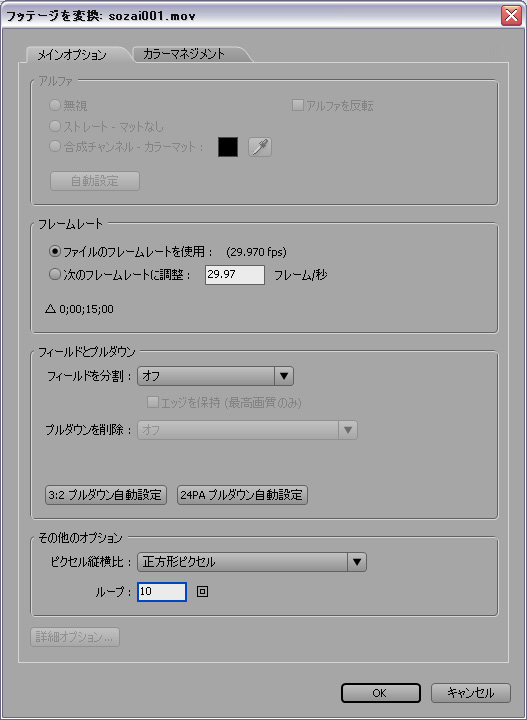Open フィールドを分割 dropdown
This screenshot has height=720, width=527.
click(x=215, y=376)
